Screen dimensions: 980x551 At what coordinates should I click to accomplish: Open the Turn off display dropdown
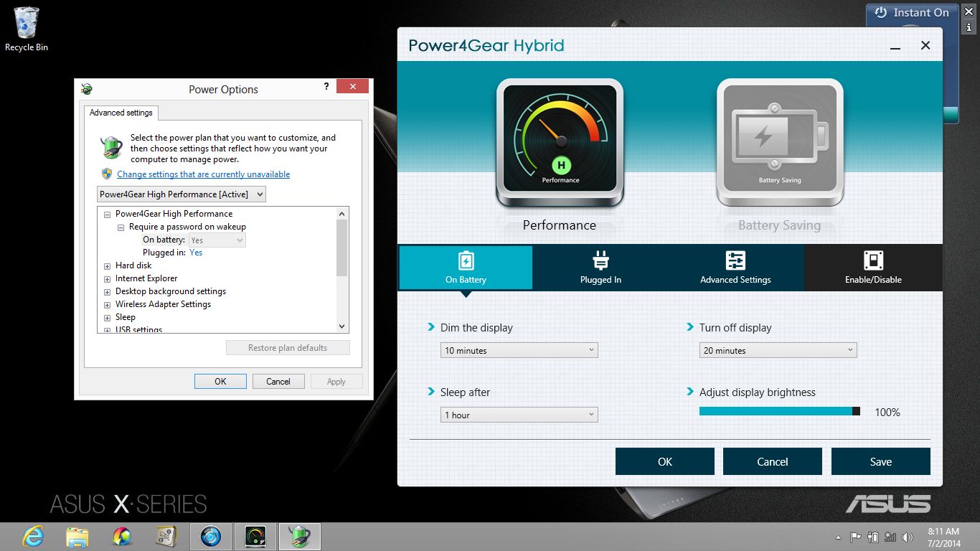778,350
